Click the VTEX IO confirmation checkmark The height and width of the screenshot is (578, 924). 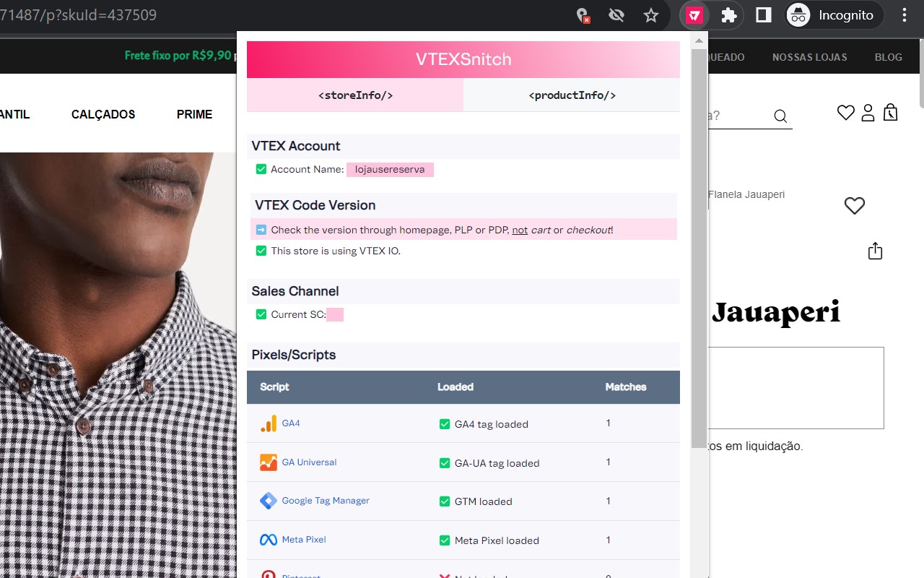(x=261, y=251)
